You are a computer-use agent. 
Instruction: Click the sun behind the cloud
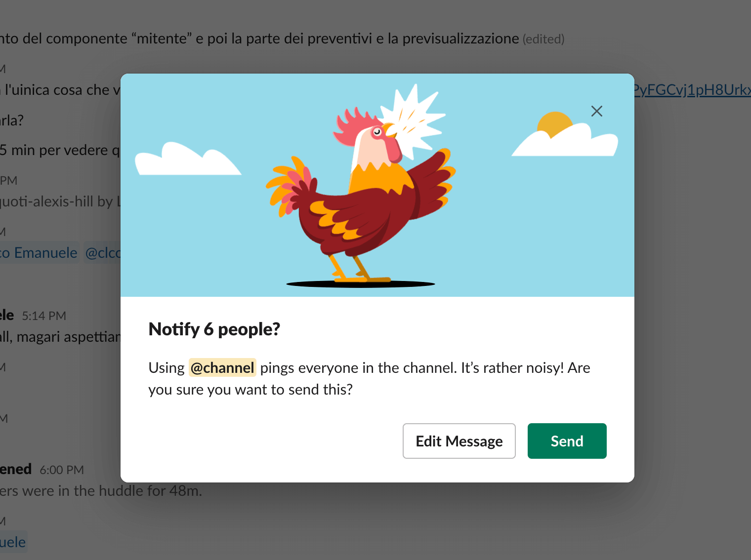pos(553,123)
